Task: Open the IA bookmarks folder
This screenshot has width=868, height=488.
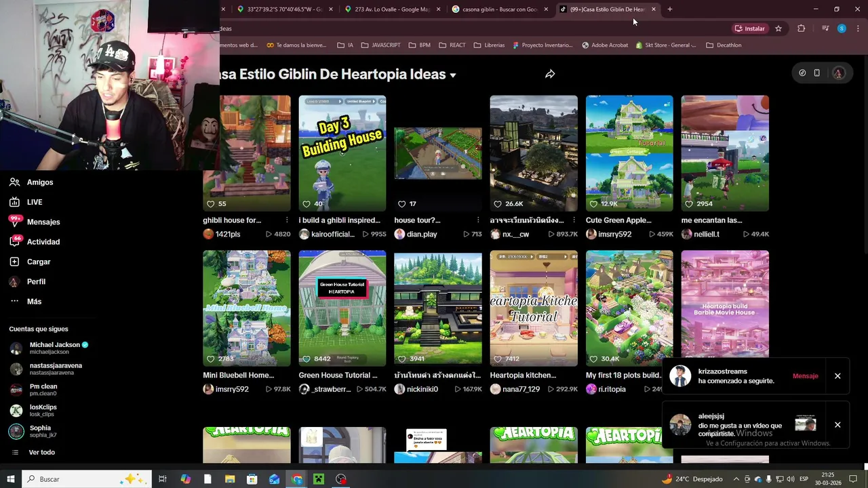Action: point(345,45)
